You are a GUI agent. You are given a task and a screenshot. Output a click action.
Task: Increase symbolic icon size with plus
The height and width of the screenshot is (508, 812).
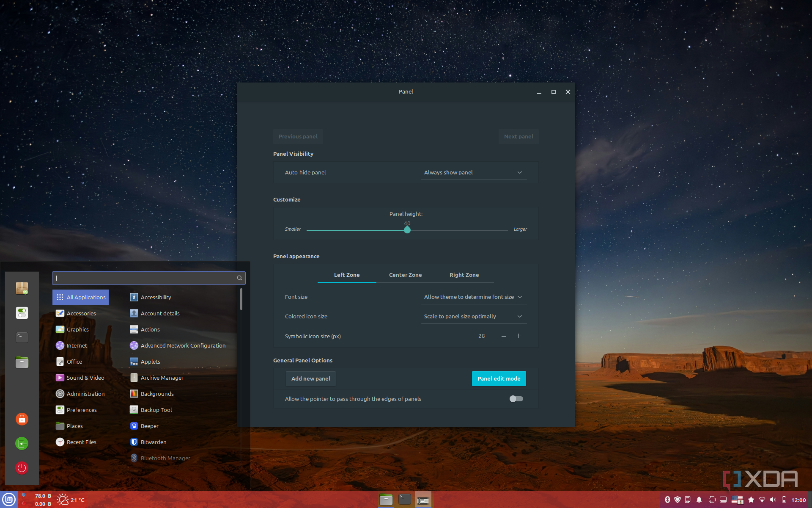pos(518,336)
